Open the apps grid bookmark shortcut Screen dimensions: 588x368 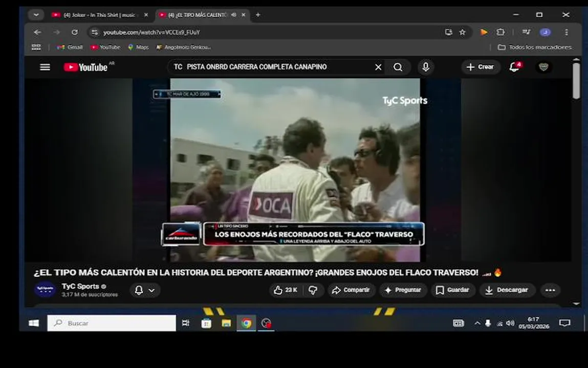(x=36, y=47)
